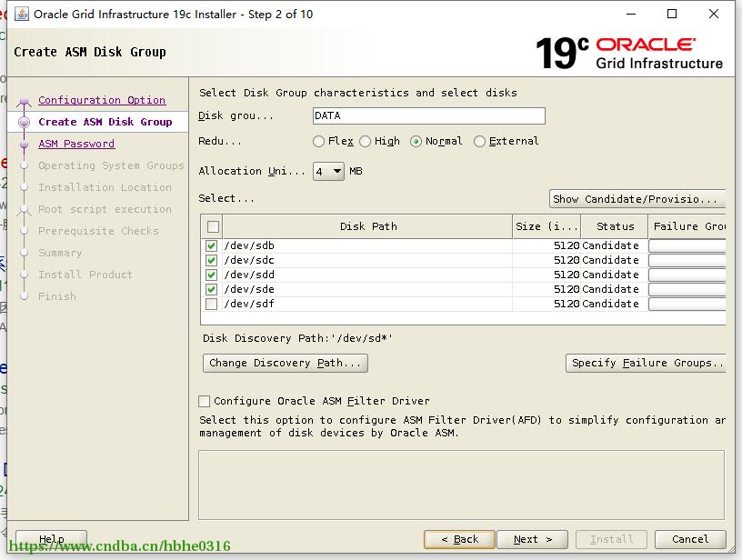Cancel the Grid Infrastructure installation

coord(690,539)
